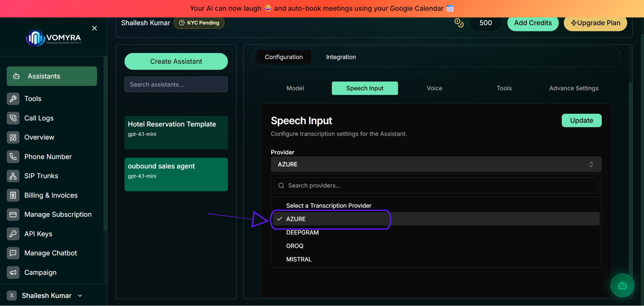
Task: Open Campaign in the sidebar
Action: coord(40,272)
